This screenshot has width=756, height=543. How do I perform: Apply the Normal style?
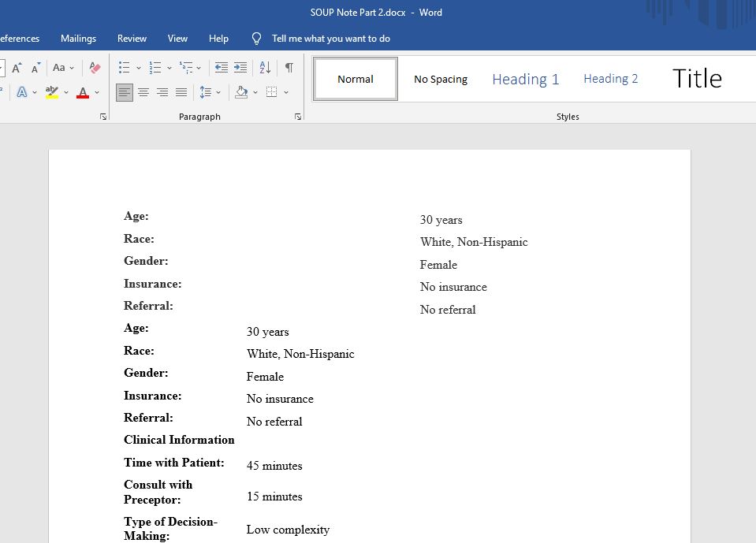click(356, 79)
